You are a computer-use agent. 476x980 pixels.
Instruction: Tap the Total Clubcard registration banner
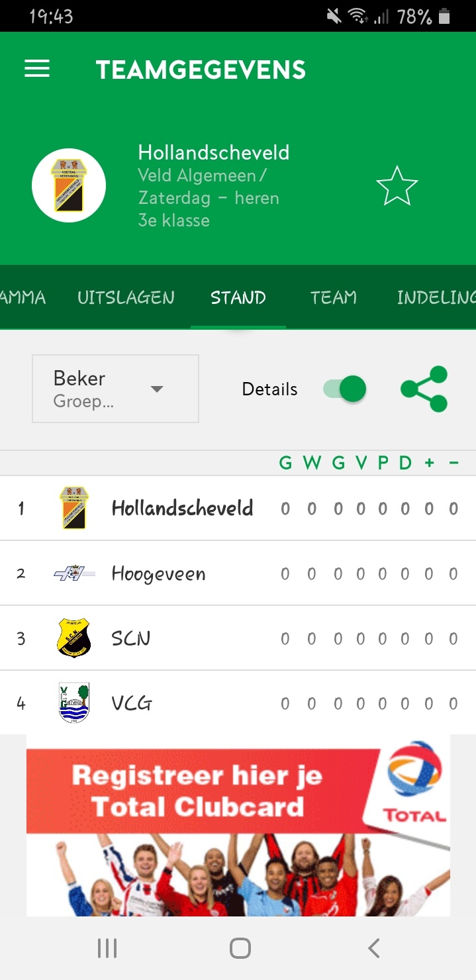coord(199,792)
